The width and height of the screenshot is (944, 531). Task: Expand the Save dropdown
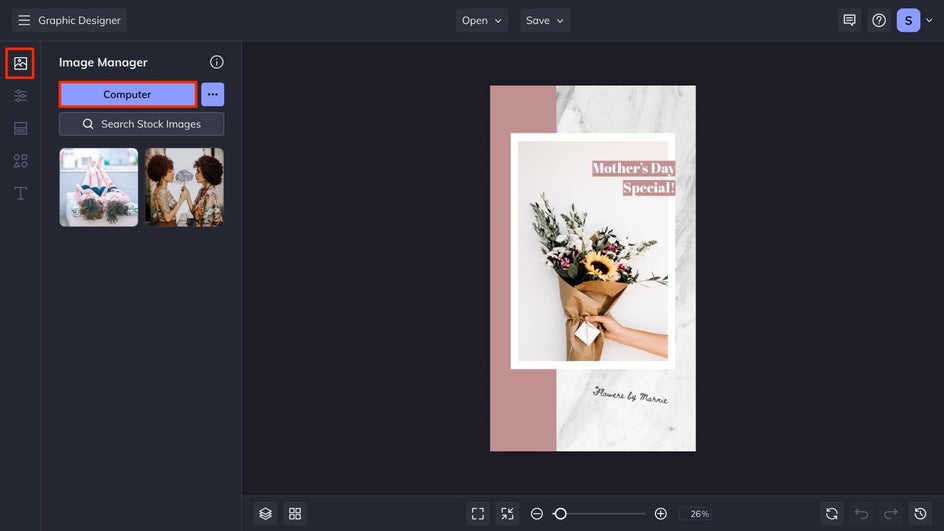545,20
